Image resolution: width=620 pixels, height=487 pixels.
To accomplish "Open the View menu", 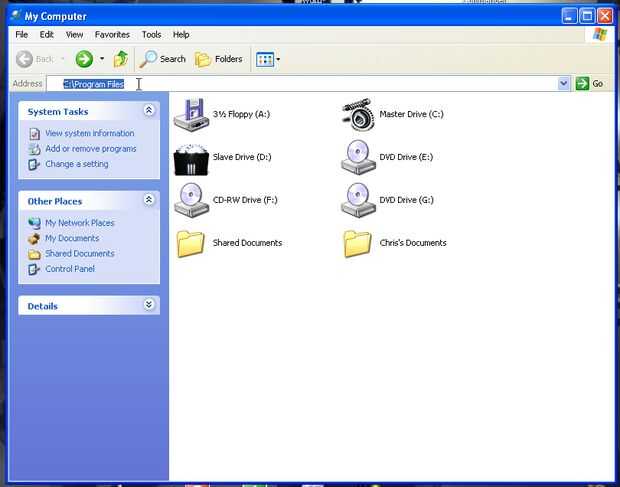I will coord(74,35).
